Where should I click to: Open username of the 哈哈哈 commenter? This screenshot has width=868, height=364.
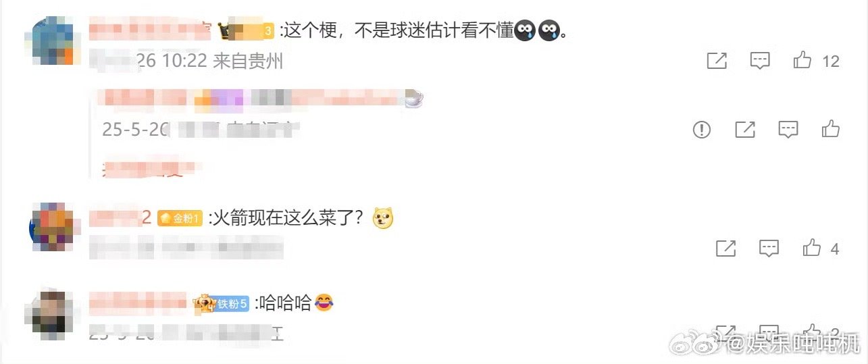pyautogui.click(x=138, y=303)
